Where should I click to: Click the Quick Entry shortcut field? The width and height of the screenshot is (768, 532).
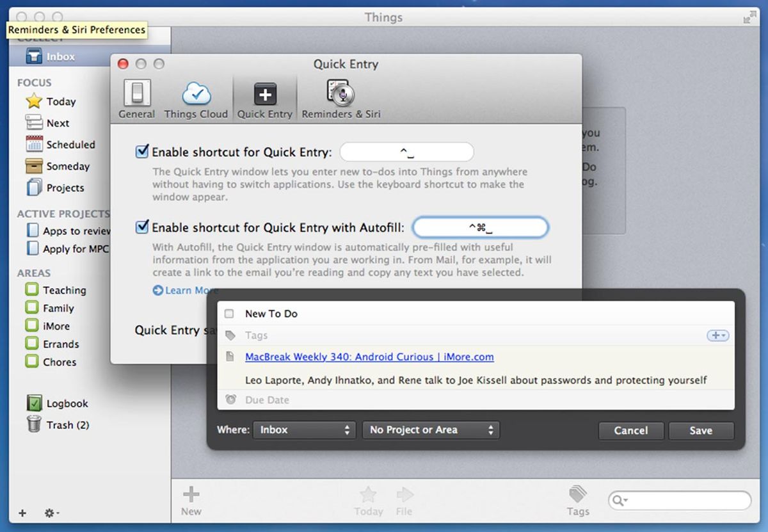(407, 152)
